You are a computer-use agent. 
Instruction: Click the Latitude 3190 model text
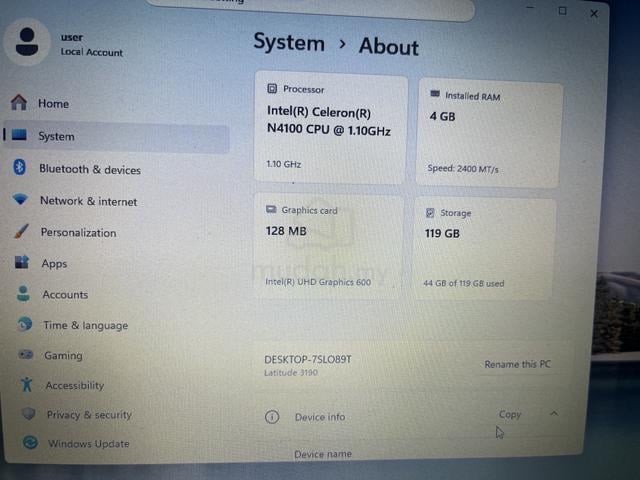coord(291,372)
